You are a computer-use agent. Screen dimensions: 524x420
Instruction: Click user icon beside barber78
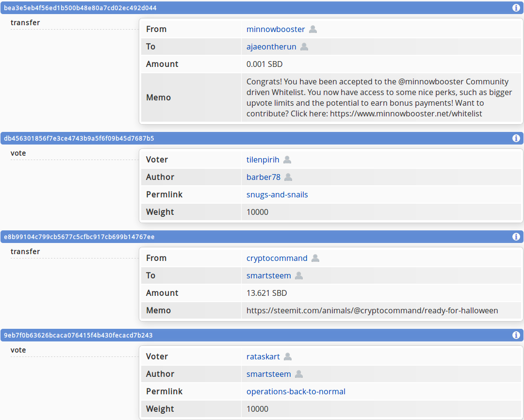(x=288, y=177)
